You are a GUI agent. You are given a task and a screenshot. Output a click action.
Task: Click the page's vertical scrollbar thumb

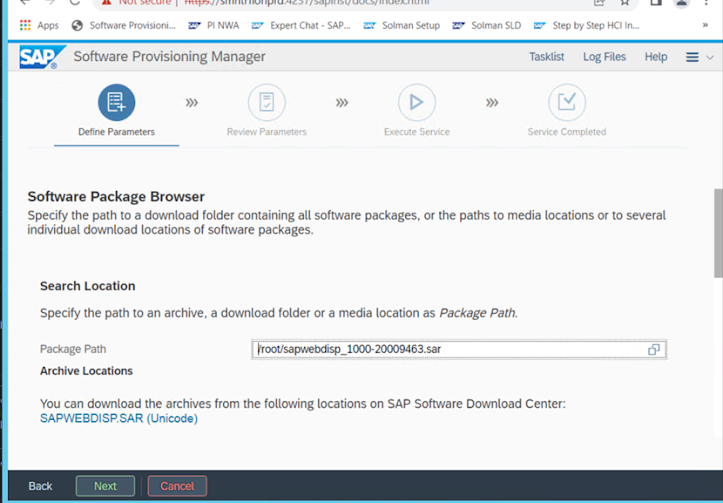coord(718,233)
